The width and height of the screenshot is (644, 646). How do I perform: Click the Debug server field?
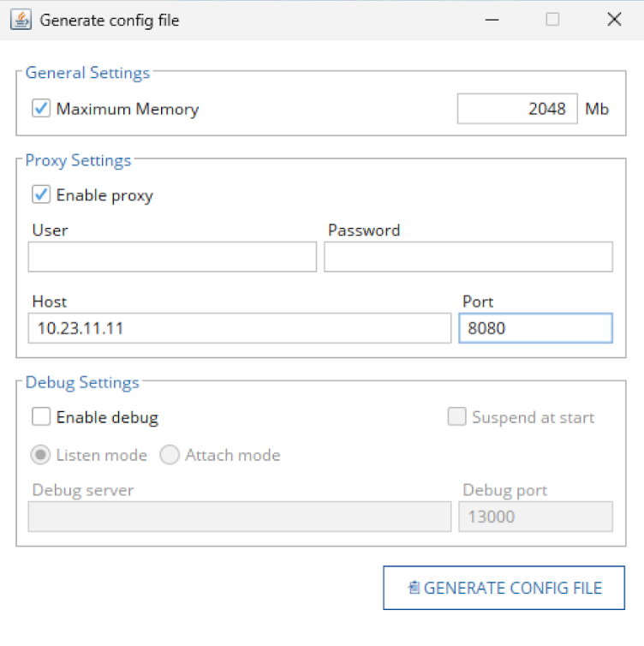click(x=240, y=517)
